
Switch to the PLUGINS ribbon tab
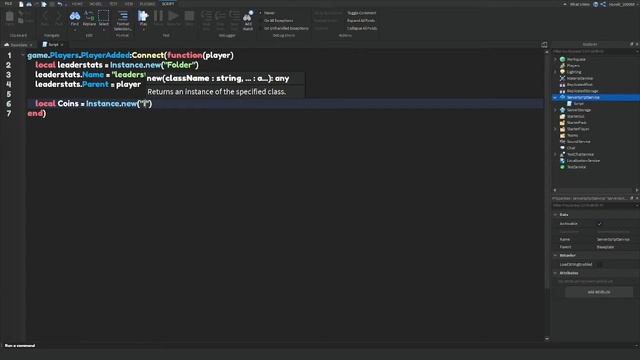tap(147, 4)
